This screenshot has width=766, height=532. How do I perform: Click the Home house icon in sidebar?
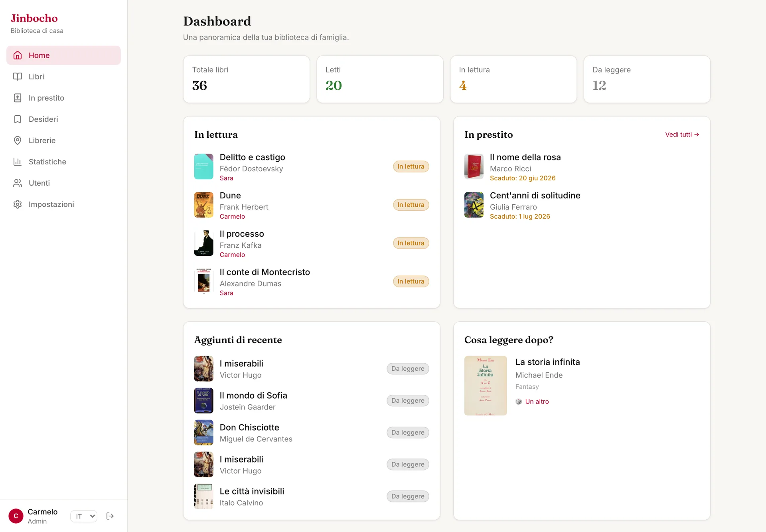coord(18,55)
